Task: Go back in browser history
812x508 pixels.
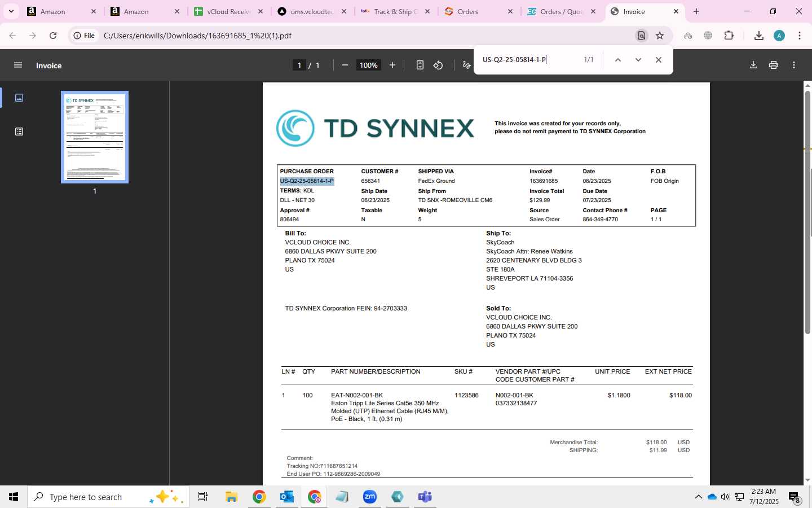Action: pyautogui.click(x=12, y=36)
